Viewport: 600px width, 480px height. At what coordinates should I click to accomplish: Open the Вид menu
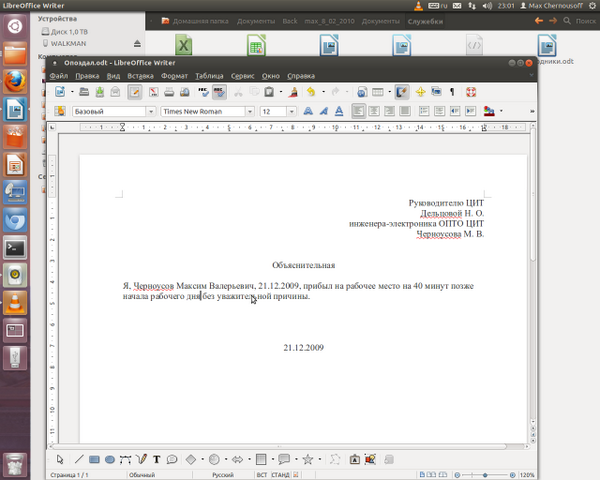pyautogui.click(x=113, y=76)
